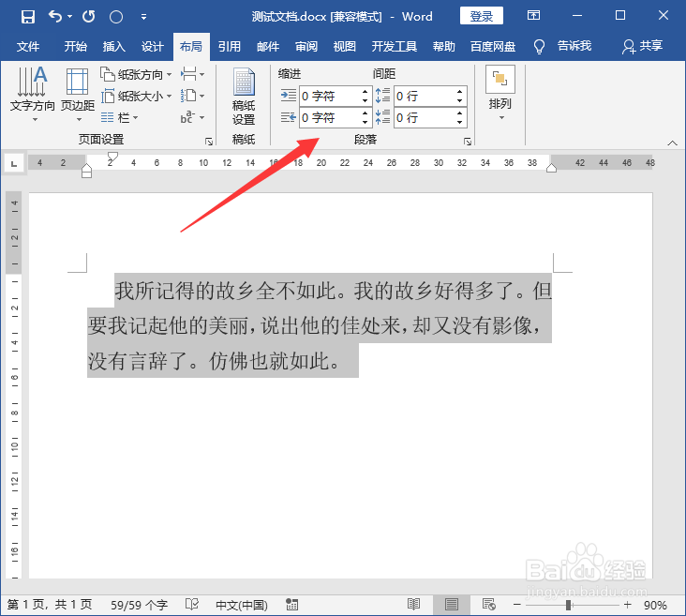The image size is (686, 616).
Task: Click the left indent 0 字符 field
Action: coord(330,96)
